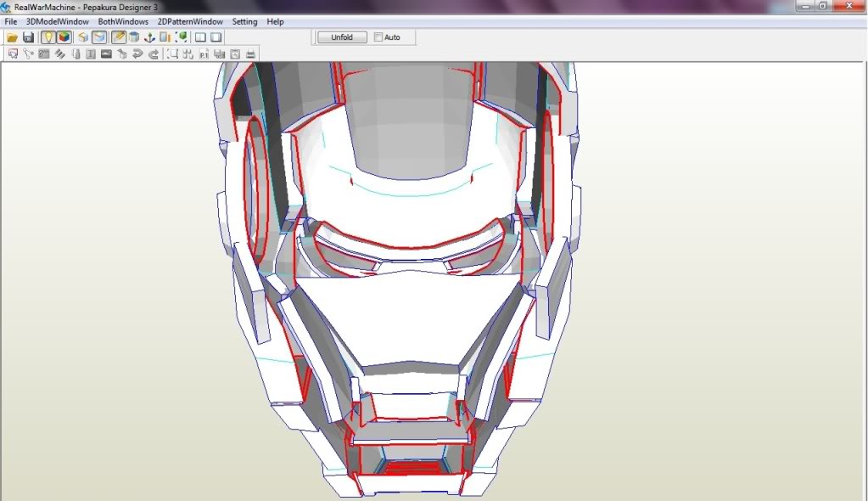Click the undo arrow icon

click(137, 54)
